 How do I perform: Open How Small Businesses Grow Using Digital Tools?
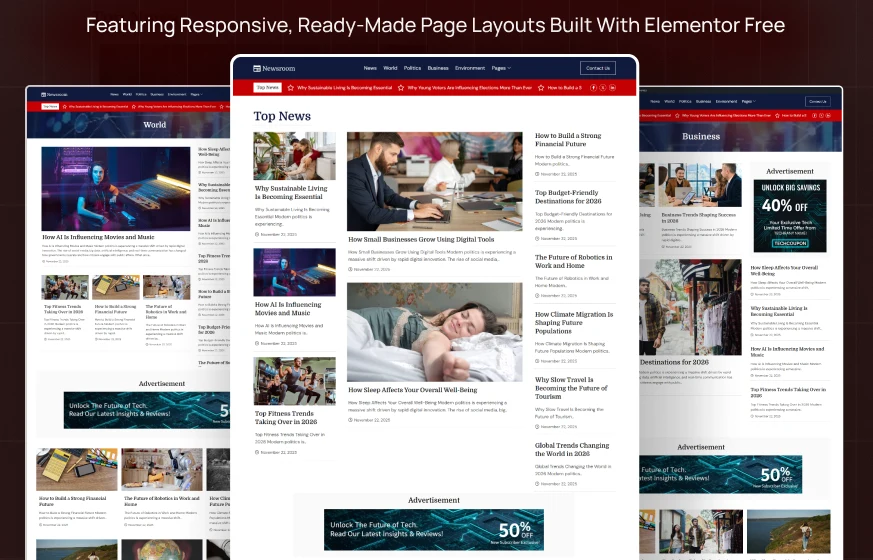click(421, 239)
